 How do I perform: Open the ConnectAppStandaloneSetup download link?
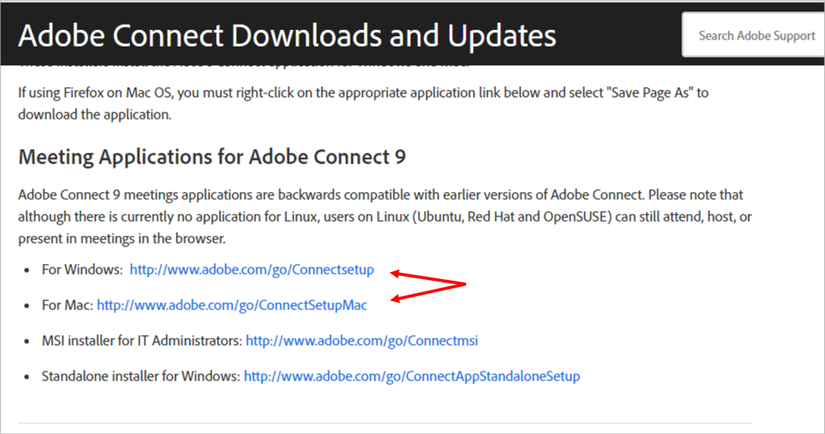tap(411, 377)
